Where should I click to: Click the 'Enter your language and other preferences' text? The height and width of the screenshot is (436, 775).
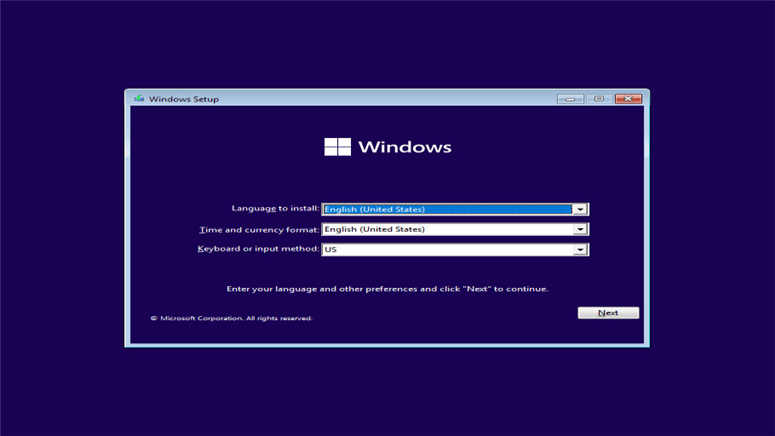pos(387,289)
